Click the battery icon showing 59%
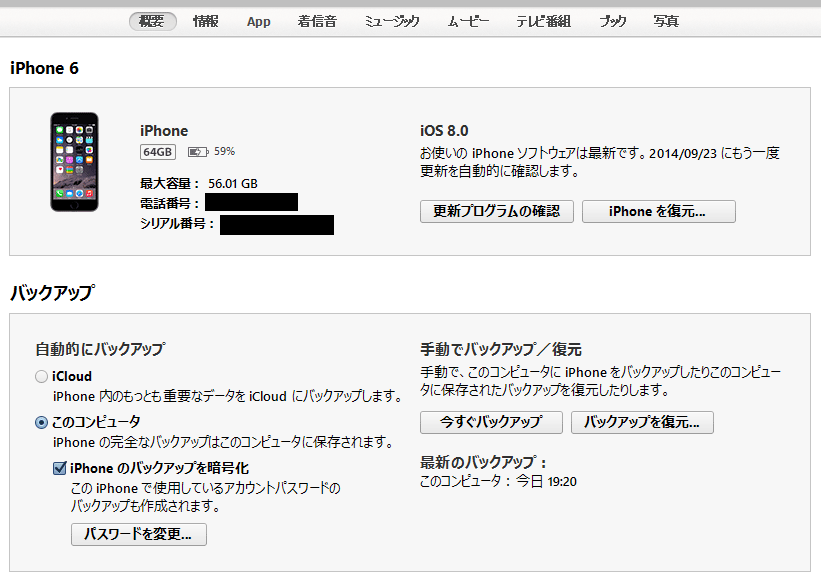Image resolution: width=821 pixels, height=583 pixels. click(197, 152)
